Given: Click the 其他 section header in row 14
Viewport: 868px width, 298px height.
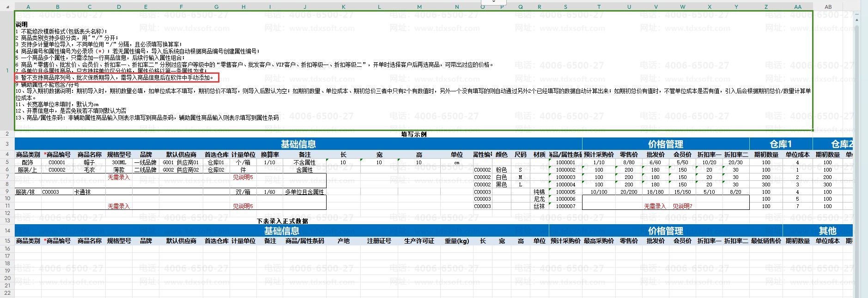Looking at the screenshot, I should pyautogui.click(x=827, y=231).
